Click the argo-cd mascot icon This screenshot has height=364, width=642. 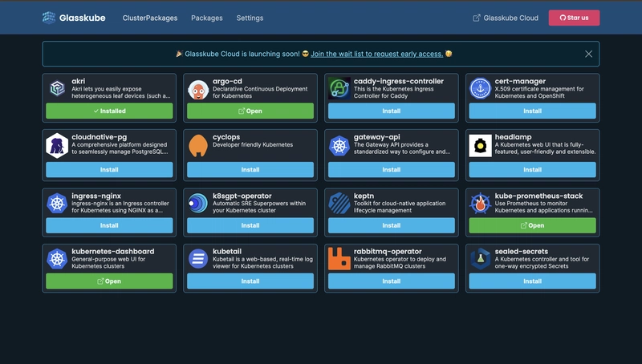[199, 89]
